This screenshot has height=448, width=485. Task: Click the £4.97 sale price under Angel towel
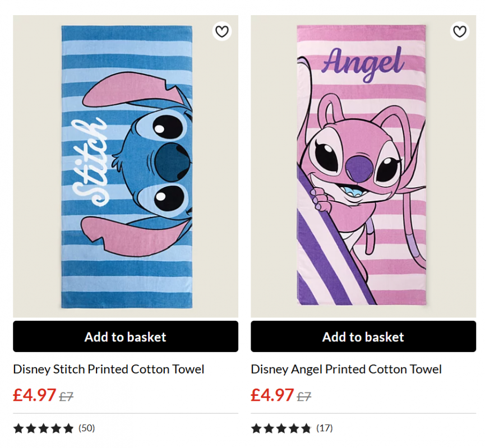[x=273, y=395]
